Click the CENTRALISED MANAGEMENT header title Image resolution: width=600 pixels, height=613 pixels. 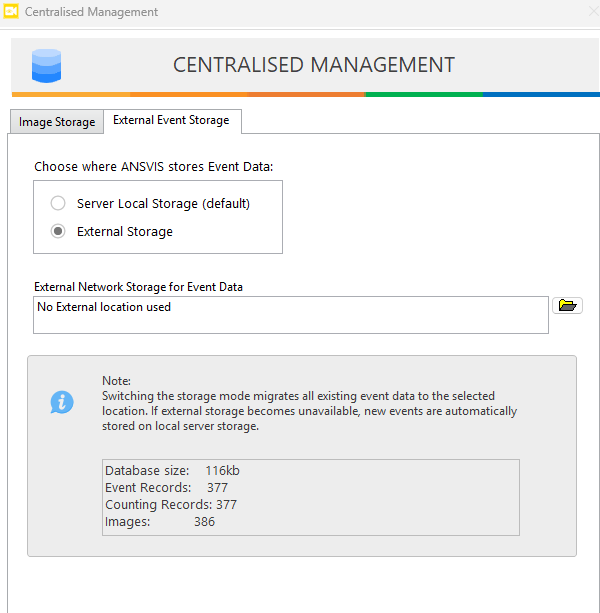(x=313, y=65)
